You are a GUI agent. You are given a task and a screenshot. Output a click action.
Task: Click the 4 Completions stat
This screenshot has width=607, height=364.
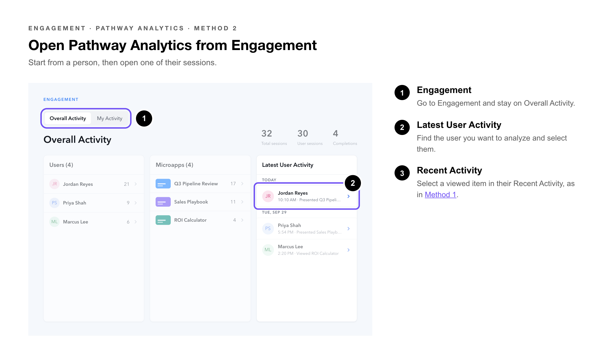point(345,137)
